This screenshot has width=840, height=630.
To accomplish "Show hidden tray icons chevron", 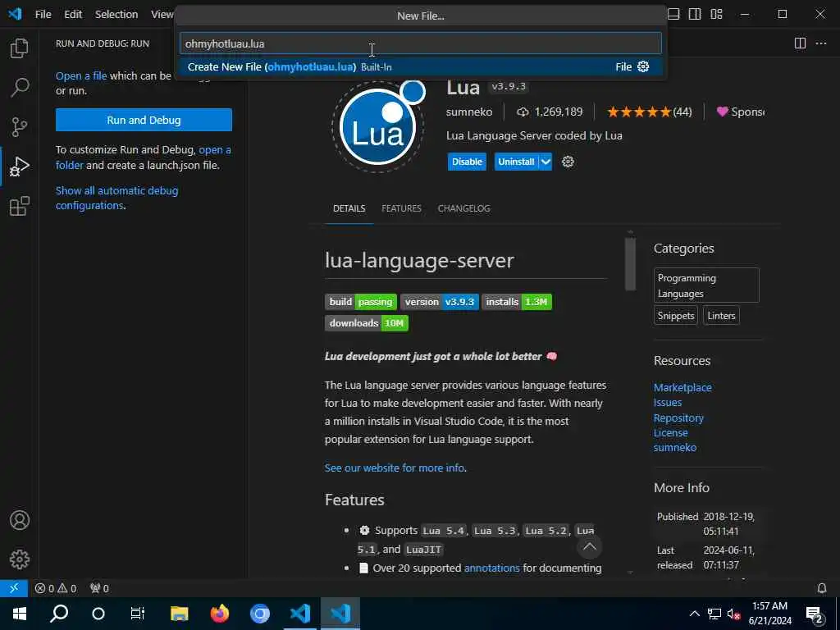I will click(694, 614).
